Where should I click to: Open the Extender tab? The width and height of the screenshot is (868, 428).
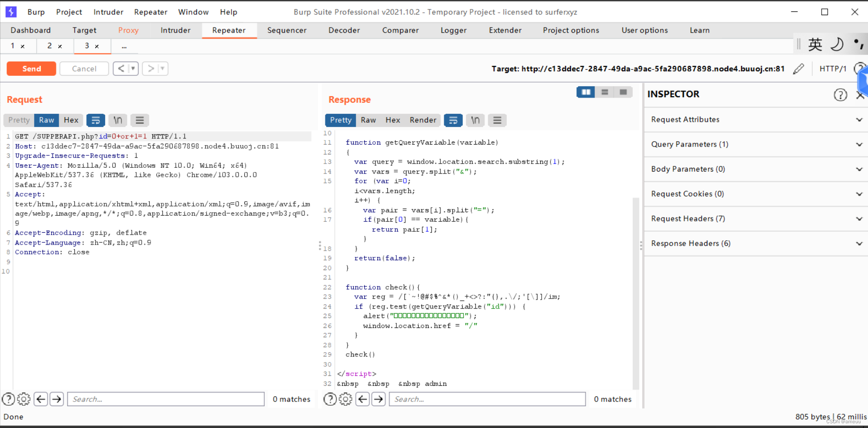(x=505, y=30)
